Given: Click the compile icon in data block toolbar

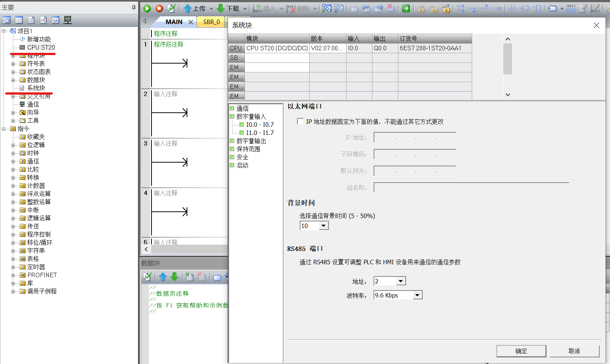Looking at the screenshot, I should click(x=147, y=277).
